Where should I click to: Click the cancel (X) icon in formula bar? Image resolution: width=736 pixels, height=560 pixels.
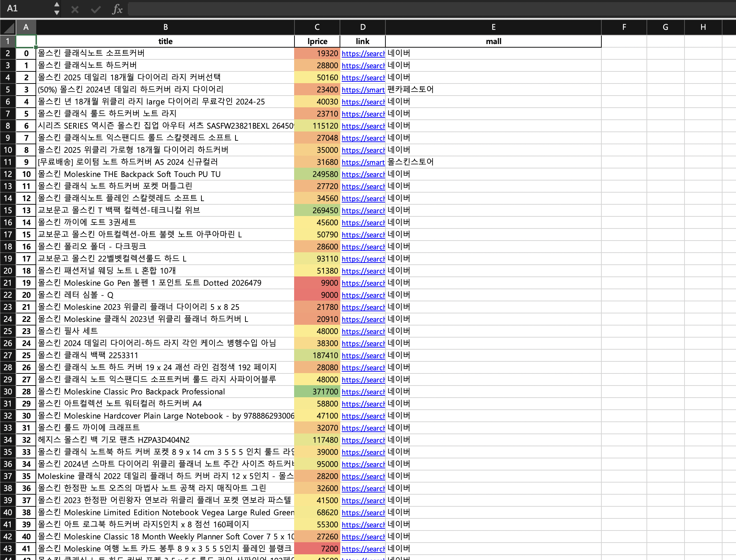(75, 9)
